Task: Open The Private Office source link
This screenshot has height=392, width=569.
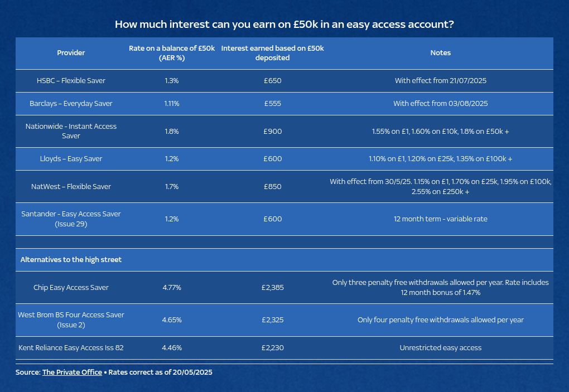Action: click(72, 372)
